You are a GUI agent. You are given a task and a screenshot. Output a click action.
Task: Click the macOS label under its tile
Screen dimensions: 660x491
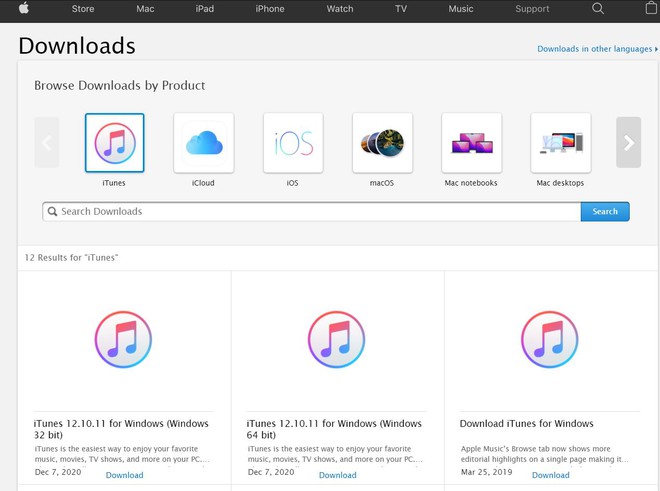(x=382, y=183)
